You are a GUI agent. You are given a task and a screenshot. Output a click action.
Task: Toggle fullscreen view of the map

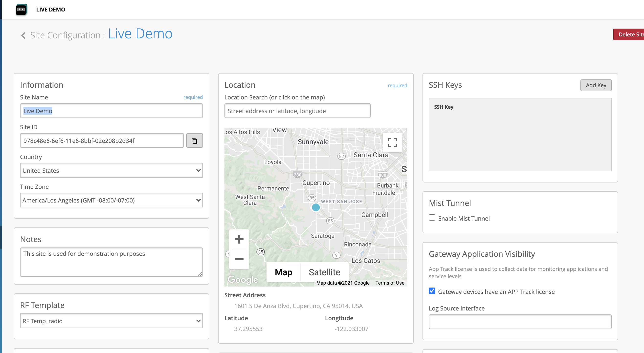[392, 142]
